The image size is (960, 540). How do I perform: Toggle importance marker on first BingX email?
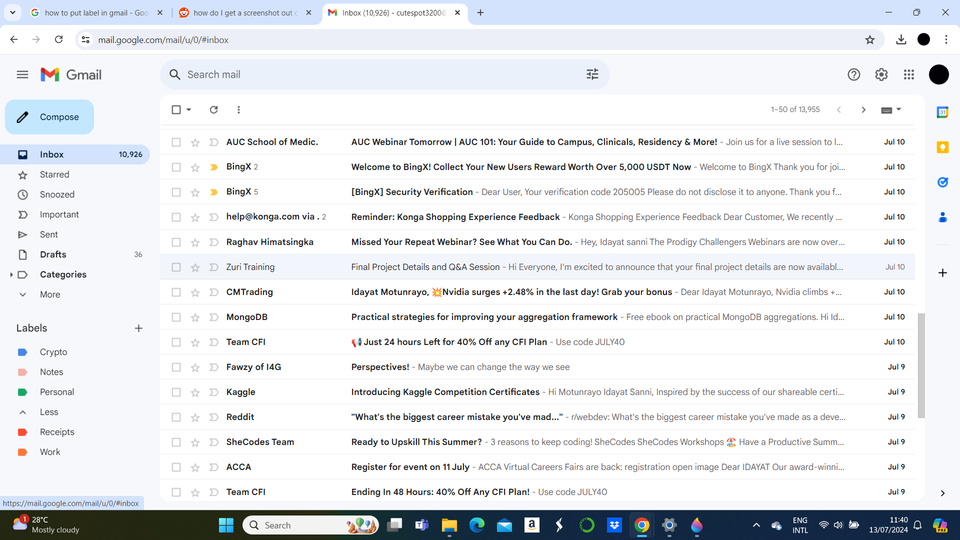[x=214, y=167]
